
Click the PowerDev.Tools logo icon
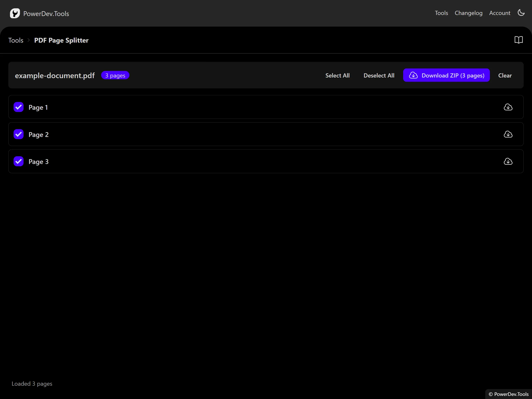coord(15,13)
